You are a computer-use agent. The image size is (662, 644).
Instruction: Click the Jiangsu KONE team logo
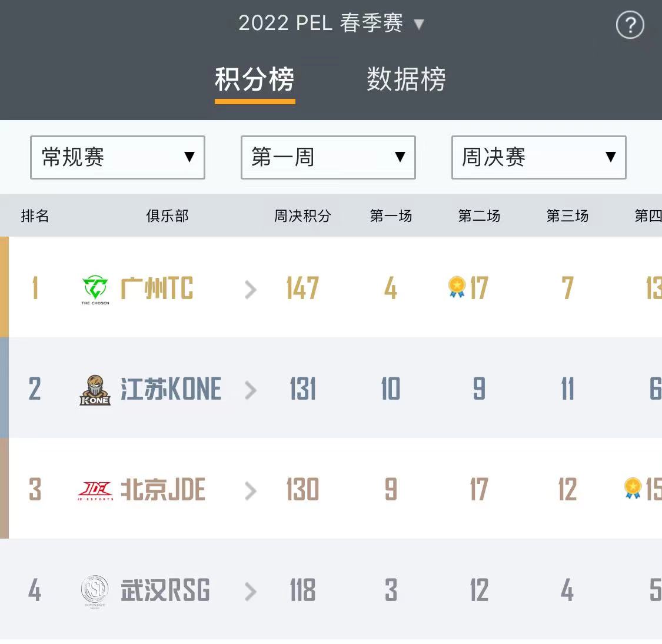pyautogui.click(x=95, y=390)
